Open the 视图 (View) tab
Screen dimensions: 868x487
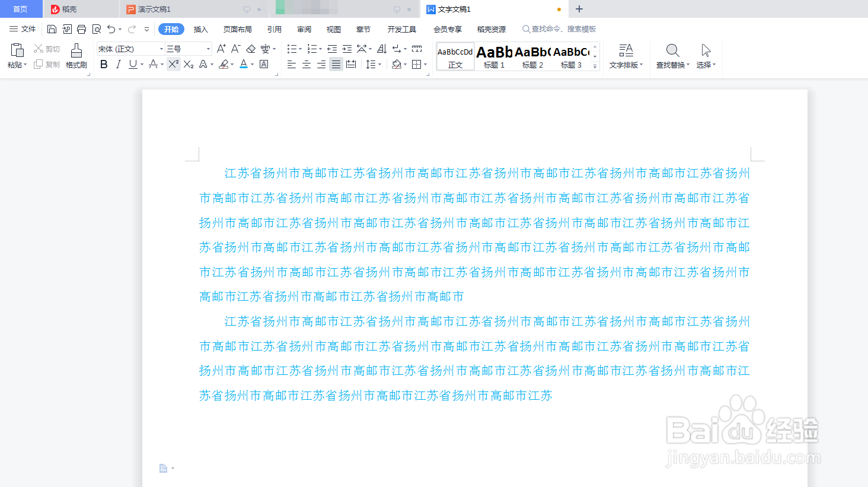[334, 29]
